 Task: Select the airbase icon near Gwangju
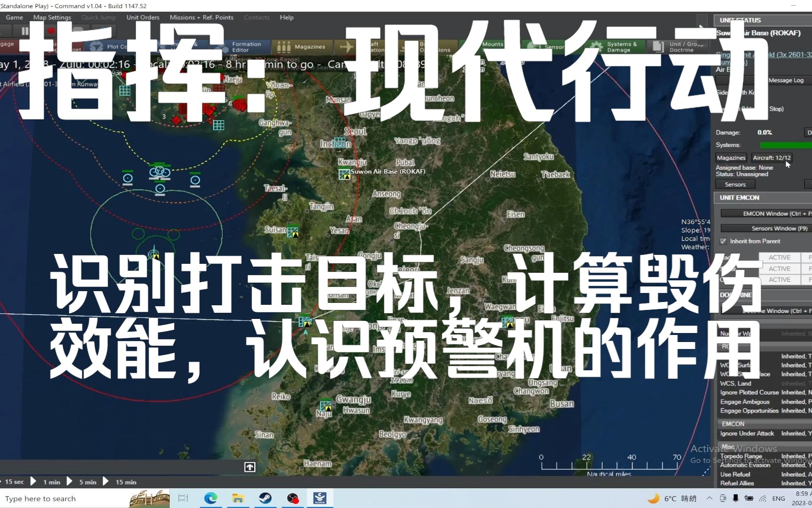tap(326, 405)
